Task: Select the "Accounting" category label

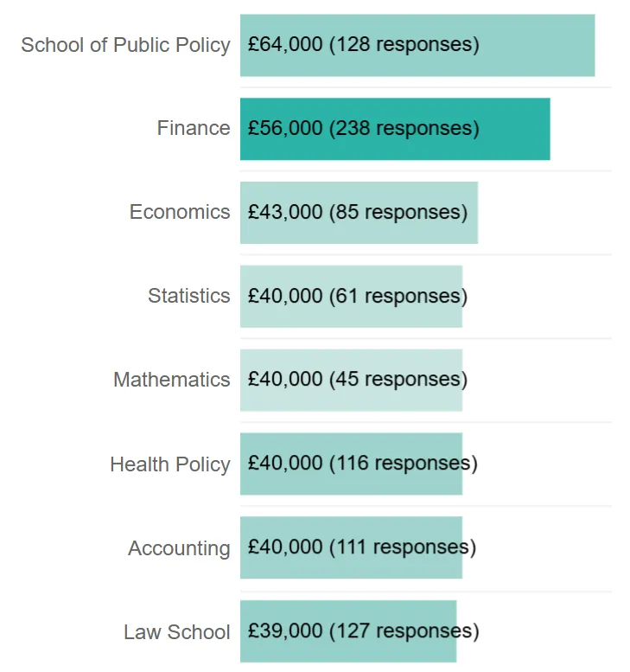Action: coord(179,548)
